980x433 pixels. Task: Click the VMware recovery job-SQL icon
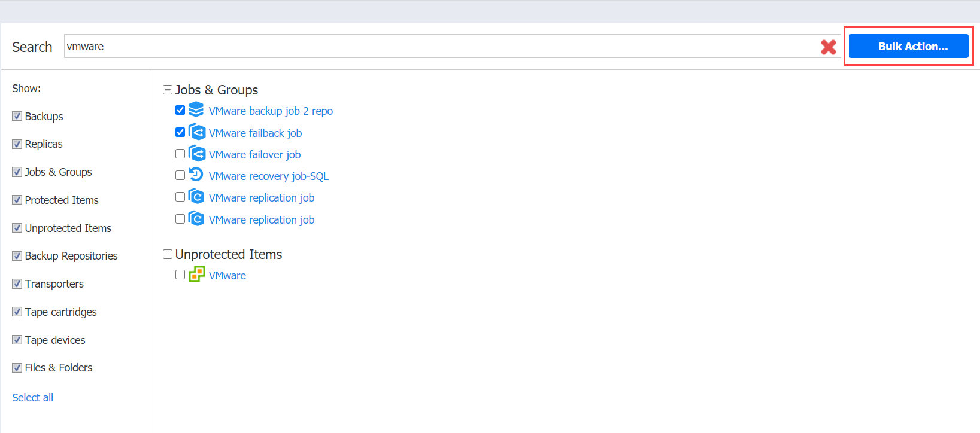pos(196,175)
